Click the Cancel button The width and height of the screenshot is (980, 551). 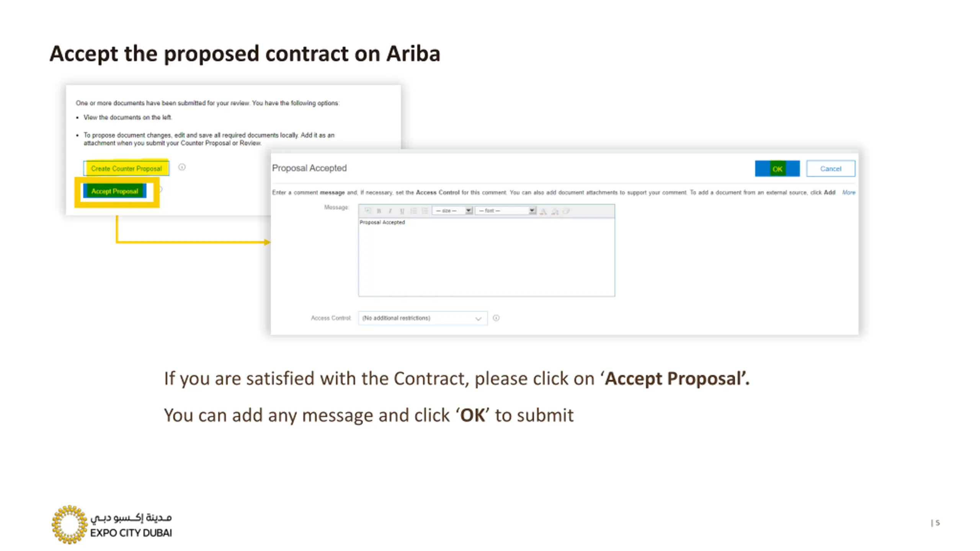tap(830, 169)
